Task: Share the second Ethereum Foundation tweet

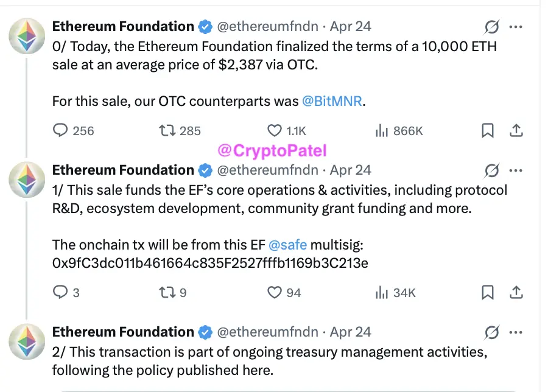Action: click(516, 293)
